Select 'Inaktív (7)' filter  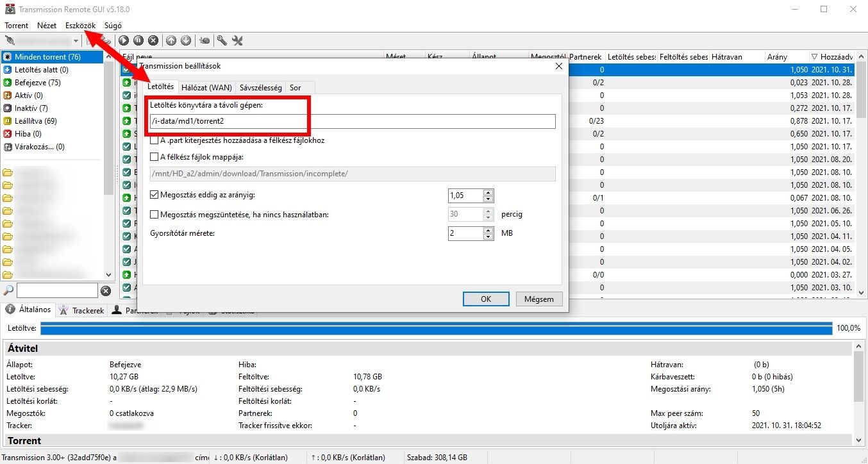pyautogui.click(x=52, y=108)
